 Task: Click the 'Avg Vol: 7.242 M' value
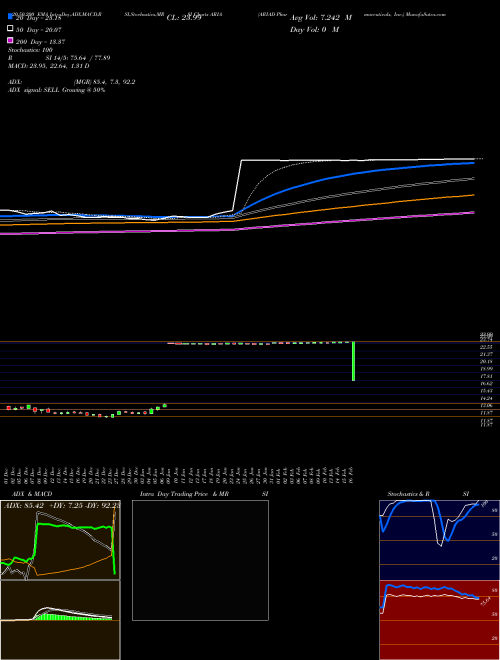[321, 18]
